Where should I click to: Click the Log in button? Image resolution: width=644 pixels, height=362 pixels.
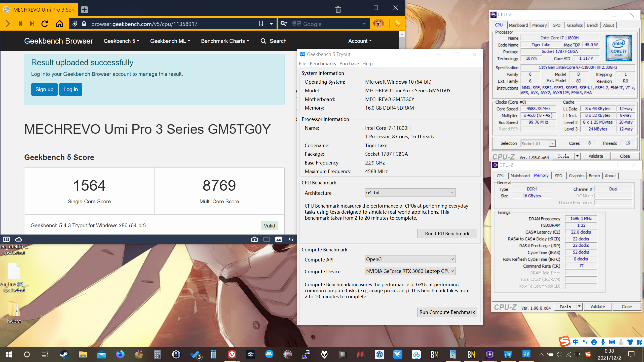click(71, 89)
